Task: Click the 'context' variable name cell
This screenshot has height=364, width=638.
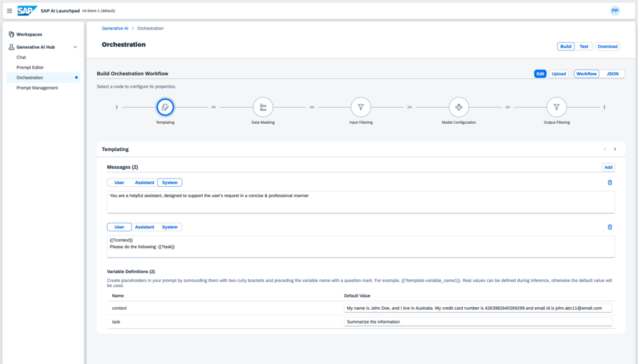Action: point(119,309)
